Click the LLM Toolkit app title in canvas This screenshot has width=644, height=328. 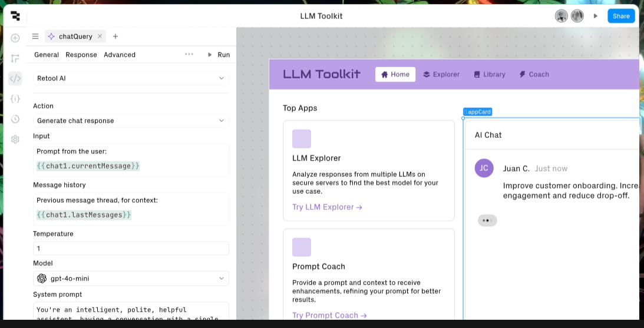[x=322, y=74]
